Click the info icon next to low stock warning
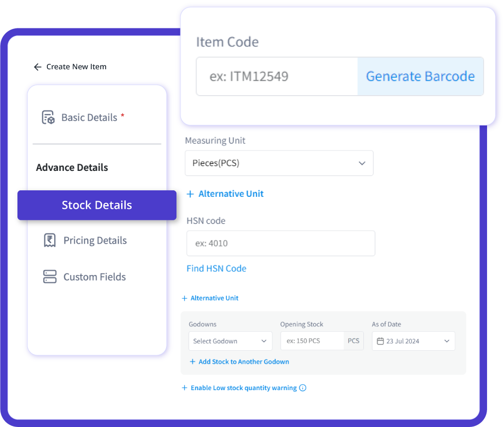 click(x=303, y=388)
